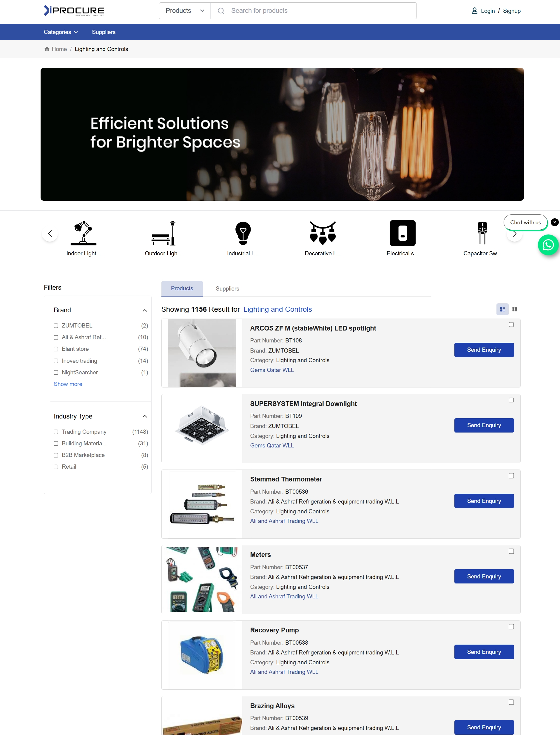Send Enquiry for ARCOS ZF M spotlight

[x=484, y=350]
